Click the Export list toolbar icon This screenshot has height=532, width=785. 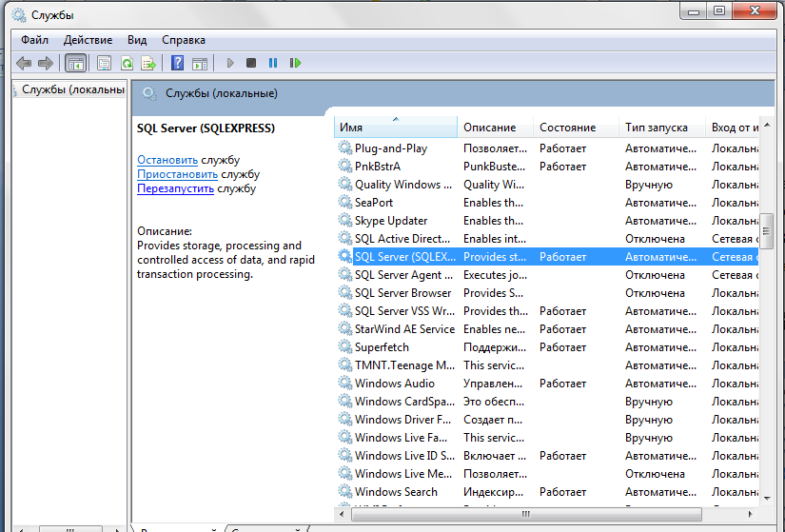(x=148, y=63)
